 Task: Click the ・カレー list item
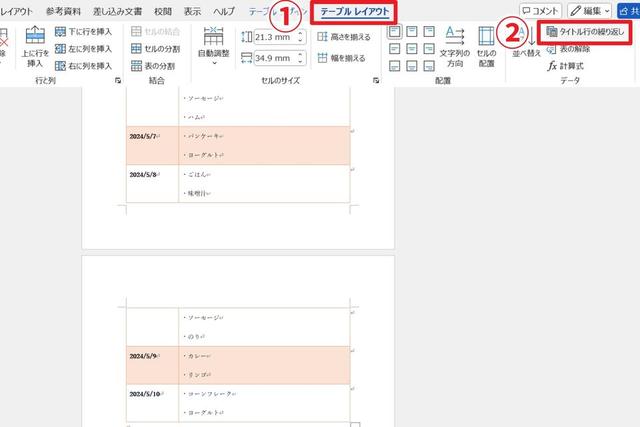197,356
